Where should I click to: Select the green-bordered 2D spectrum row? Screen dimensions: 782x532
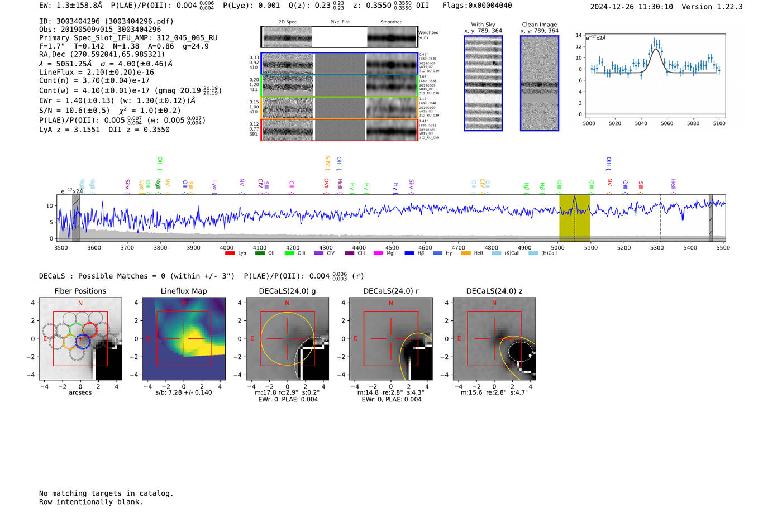tap(340, 85)
